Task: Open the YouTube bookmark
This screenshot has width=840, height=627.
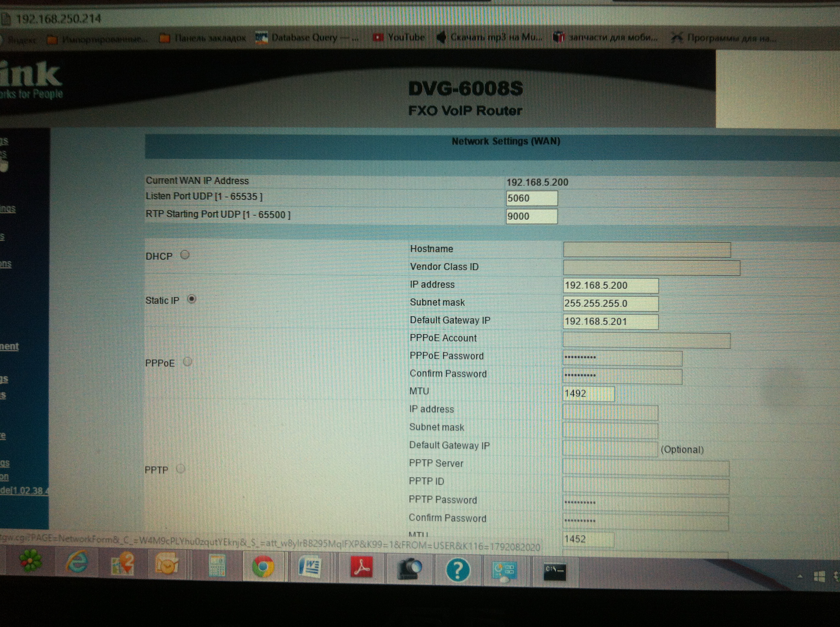Action: click(x=399, y=37)
